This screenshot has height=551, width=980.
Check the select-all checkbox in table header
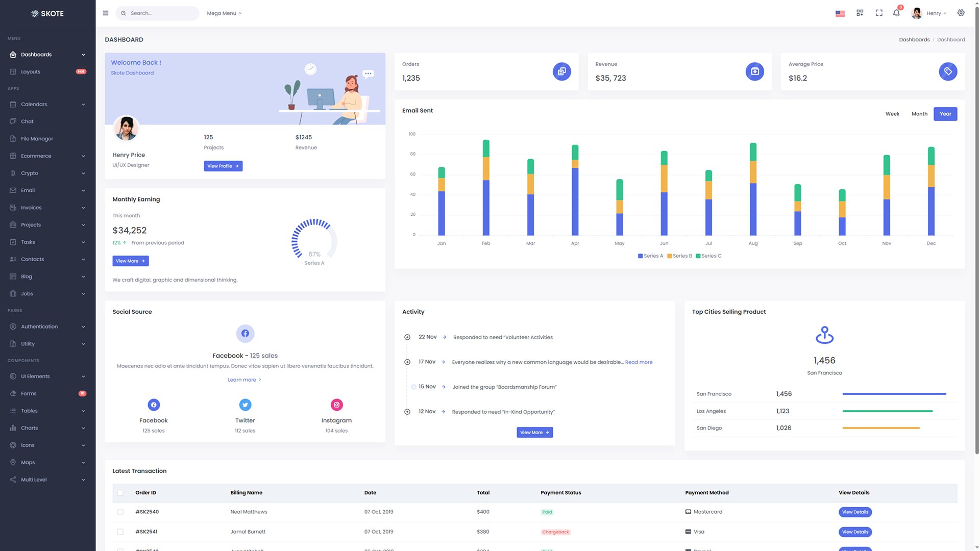click(x=120, y=493)
